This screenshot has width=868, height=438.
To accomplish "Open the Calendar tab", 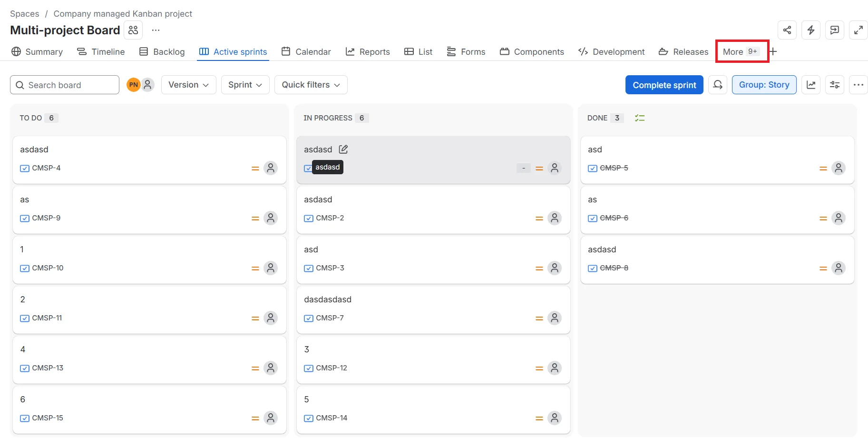I will click(x=306, y=51).
